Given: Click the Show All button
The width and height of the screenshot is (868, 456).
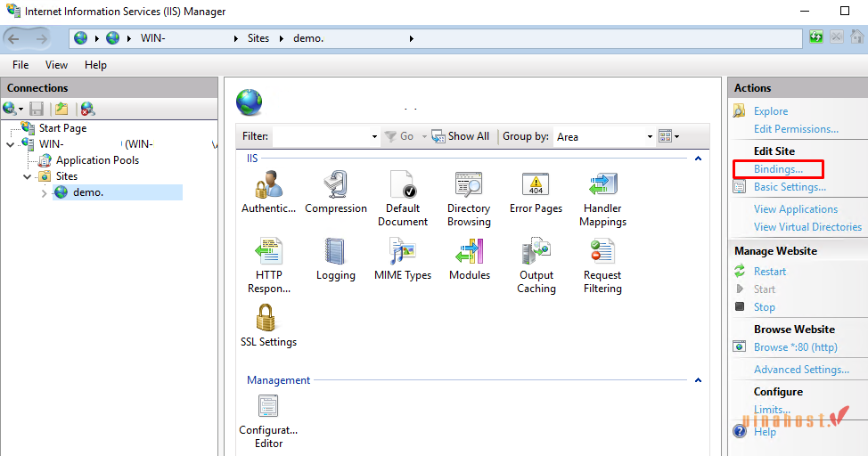Looking at the screenshot, I should pyautogui.click(x=461, y=136).
